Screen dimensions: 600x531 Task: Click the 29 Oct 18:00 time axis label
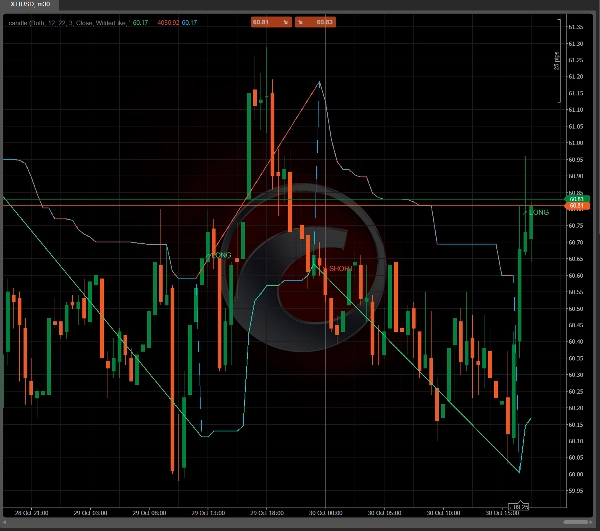click(267, 513)
